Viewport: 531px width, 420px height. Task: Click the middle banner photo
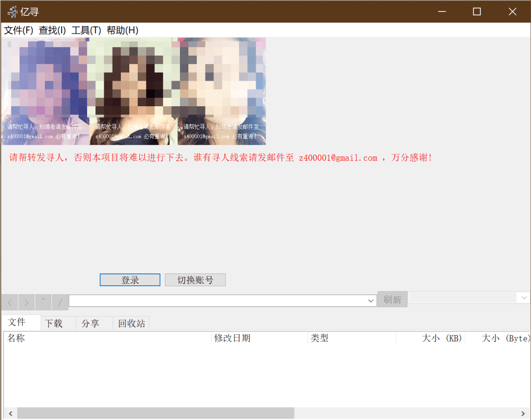133,91
